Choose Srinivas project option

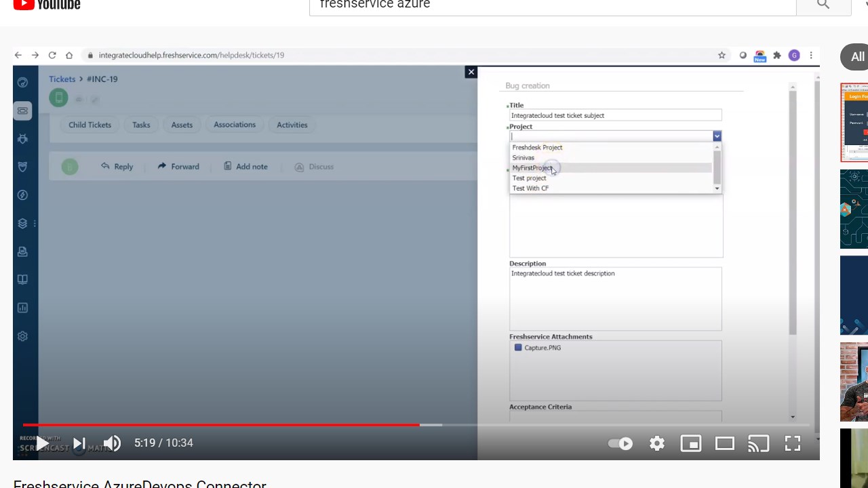point(610,157)
